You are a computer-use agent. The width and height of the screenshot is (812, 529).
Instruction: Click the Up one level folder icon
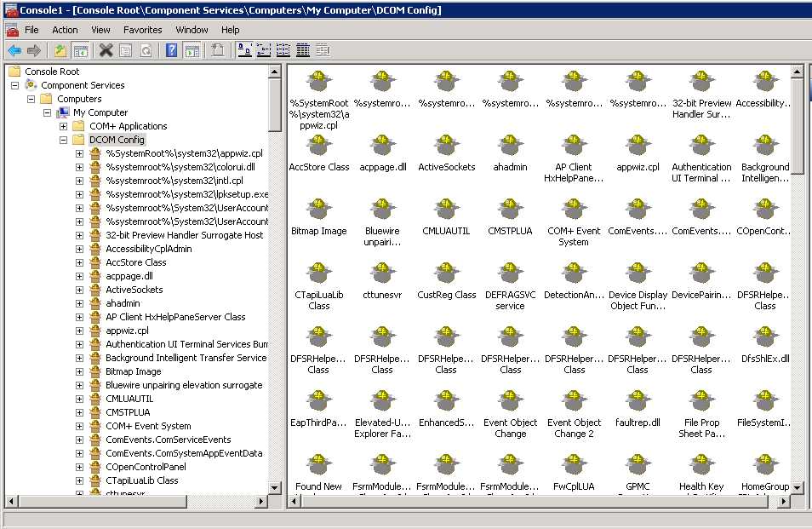point(60,51)
